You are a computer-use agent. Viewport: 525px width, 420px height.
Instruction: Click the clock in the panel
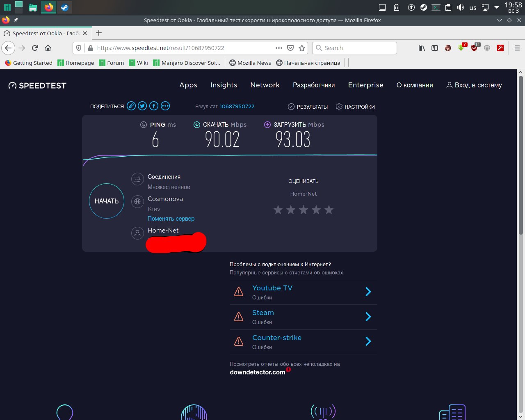pyautogui.click(x=513, y=7)
